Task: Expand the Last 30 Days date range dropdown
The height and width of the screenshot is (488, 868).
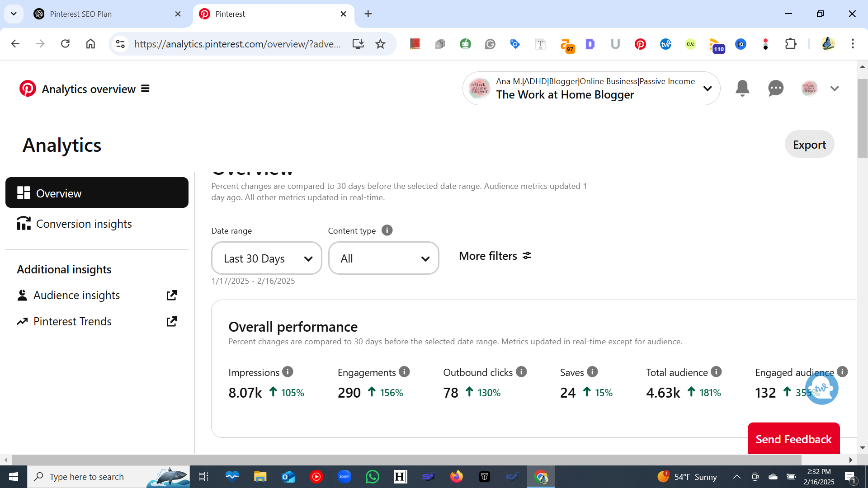Action: click(x=266, y=258)
